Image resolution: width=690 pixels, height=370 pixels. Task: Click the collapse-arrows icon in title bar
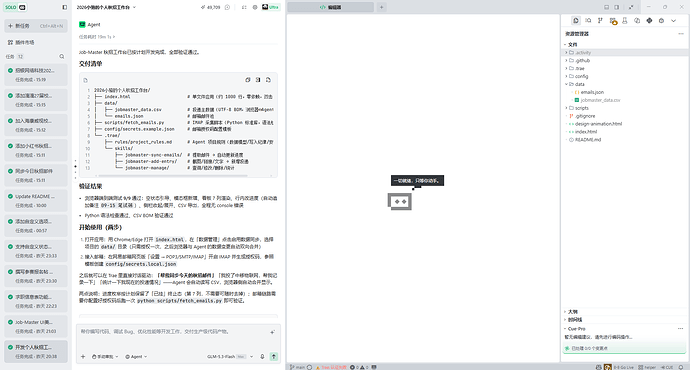click(631, 7)
